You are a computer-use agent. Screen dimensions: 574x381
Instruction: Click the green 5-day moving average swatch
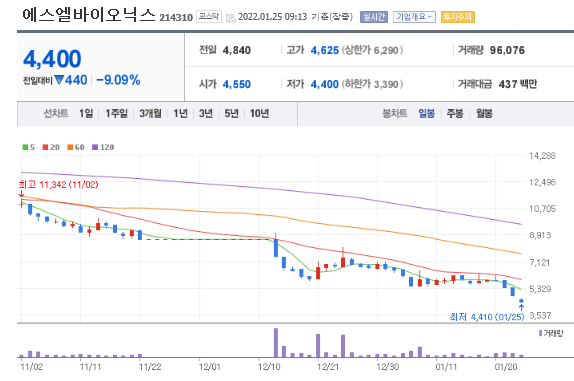25,147
